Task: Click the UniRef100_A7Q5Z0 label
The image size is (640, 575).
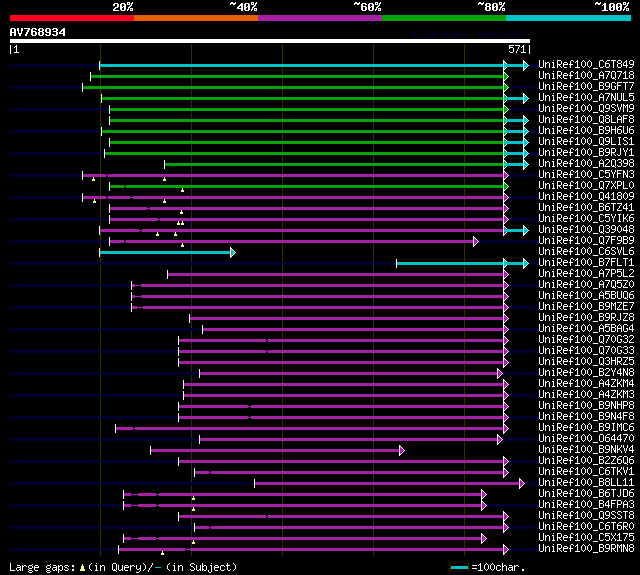Action: pyautogui.click(x=586, y=285)
